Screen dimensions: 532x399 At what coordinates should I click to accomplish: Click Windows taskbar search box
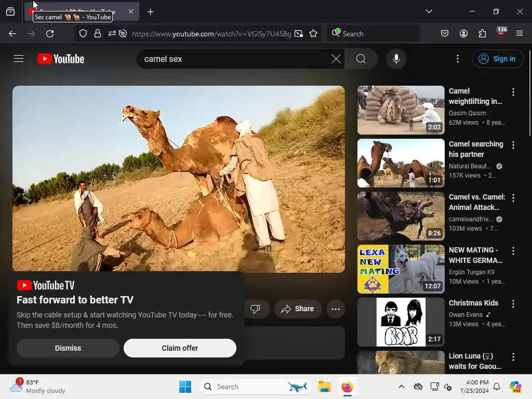pyautogui.click(x=255, y=387)
